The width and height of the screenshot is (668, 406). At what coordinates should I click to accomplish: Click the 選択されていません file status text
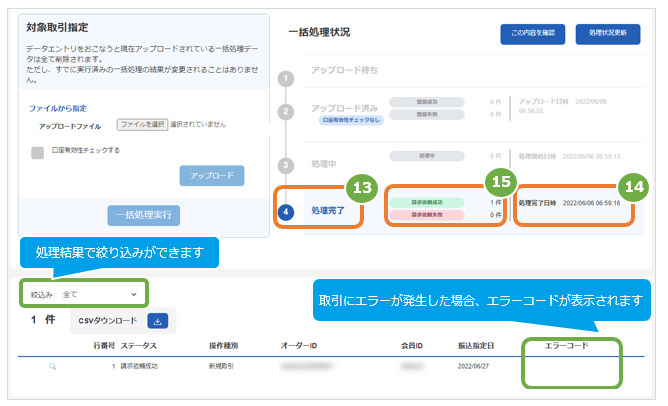coord(198,124)
